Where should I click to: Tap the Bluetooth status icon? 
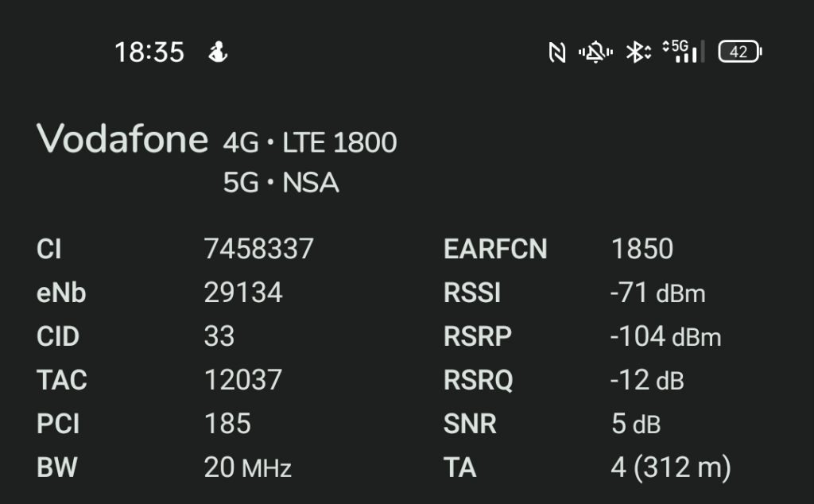(x=638, y=52)
